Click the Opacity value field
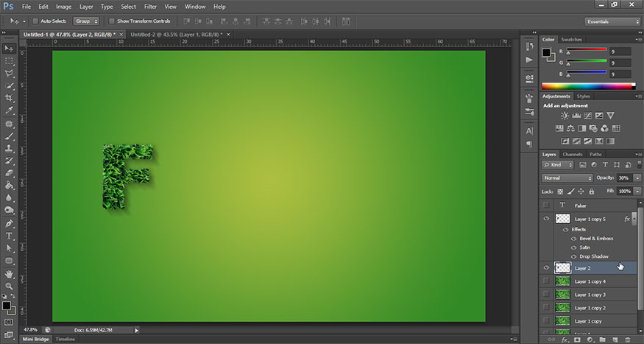 point(623,178)
